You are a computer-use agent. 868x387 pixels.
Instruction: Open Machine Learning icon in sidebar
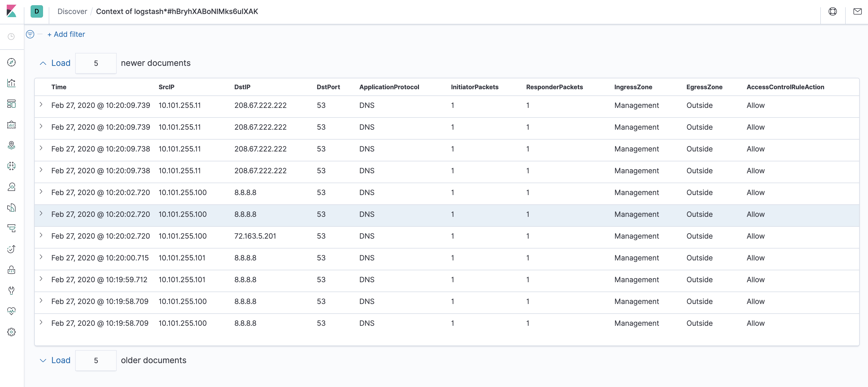11,166
